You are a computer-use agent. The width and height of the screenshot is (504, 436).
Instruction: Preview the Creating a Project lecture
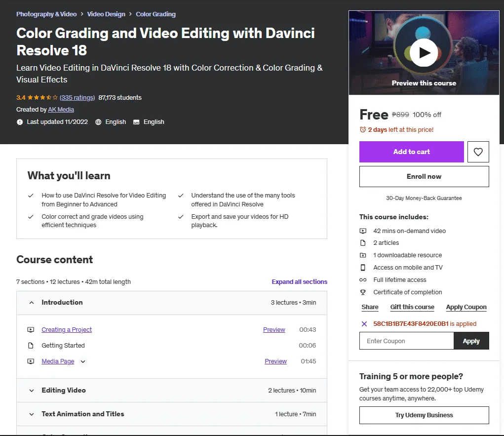click(x=274, y=329)
